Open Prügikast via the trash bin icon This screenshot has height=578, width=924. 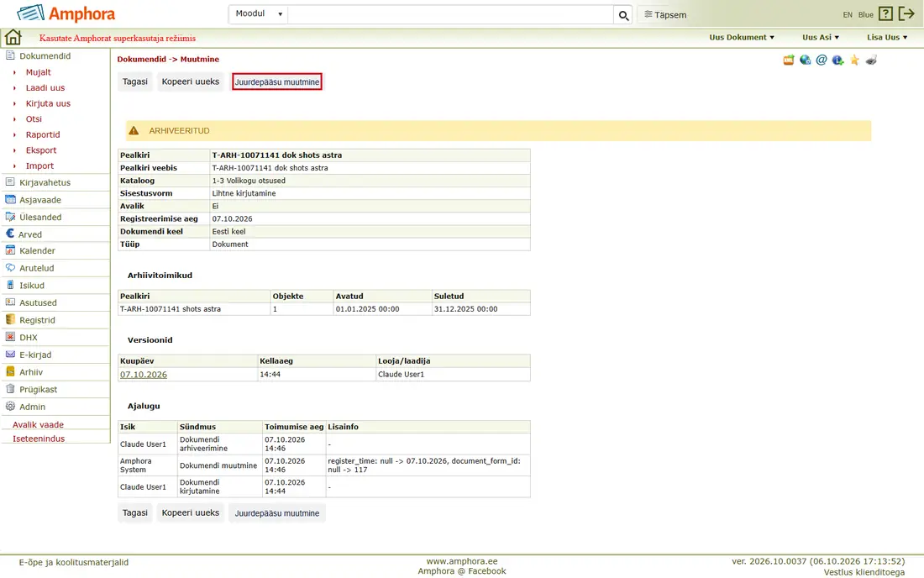(x=10, y=389)
